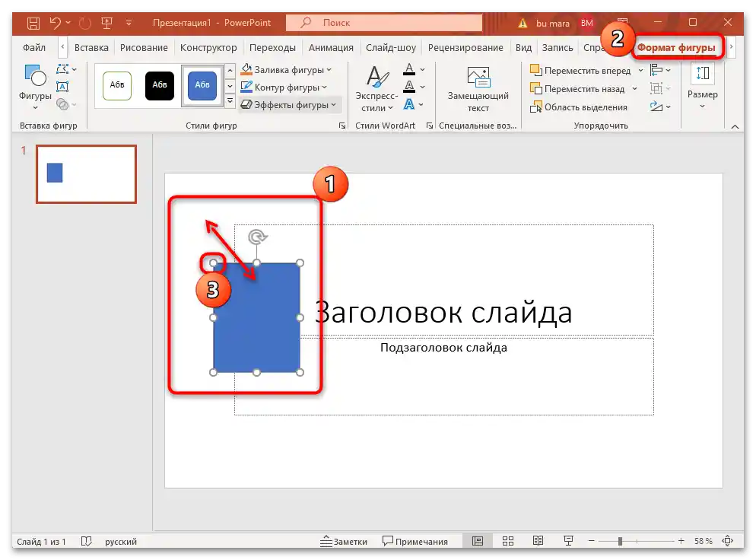Activate the Формат фигуры tab
Screen dimensions: 756x560
(676, 48)
